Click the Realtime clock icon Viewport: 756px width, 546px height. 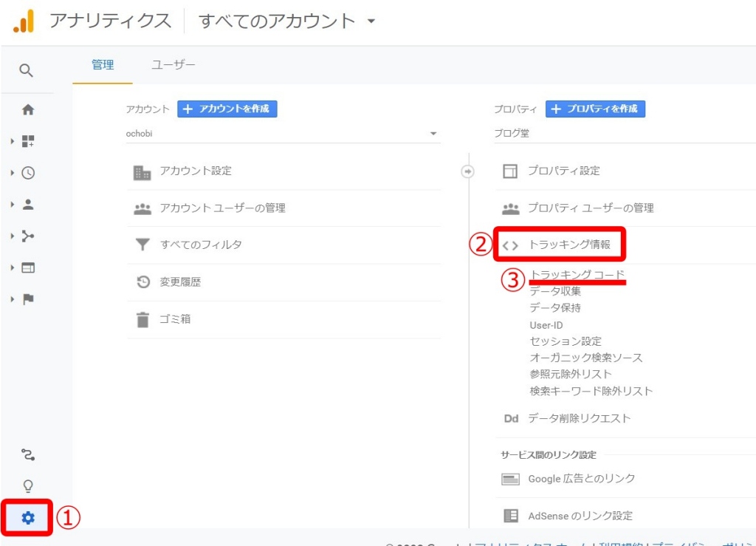(x=28, y=172)
